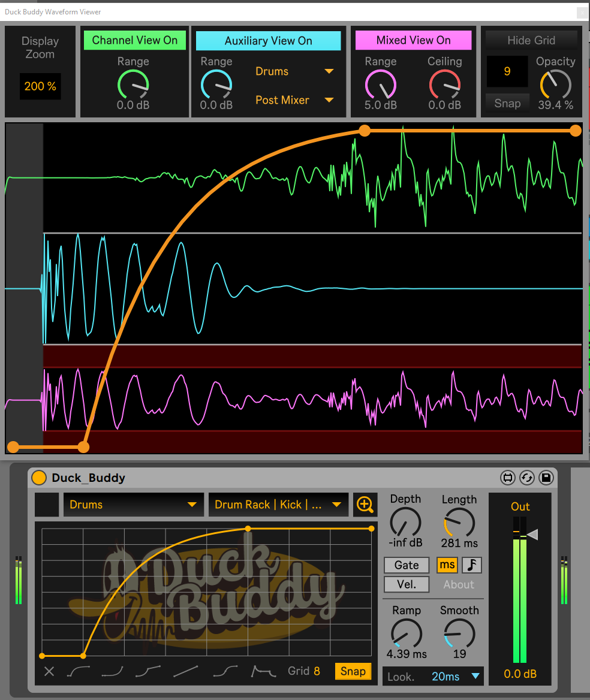Open the waveform viewer magnifier icon
The width and height of the screenshot is (590, 700).
pyautogui.click(x=365, y=505)
